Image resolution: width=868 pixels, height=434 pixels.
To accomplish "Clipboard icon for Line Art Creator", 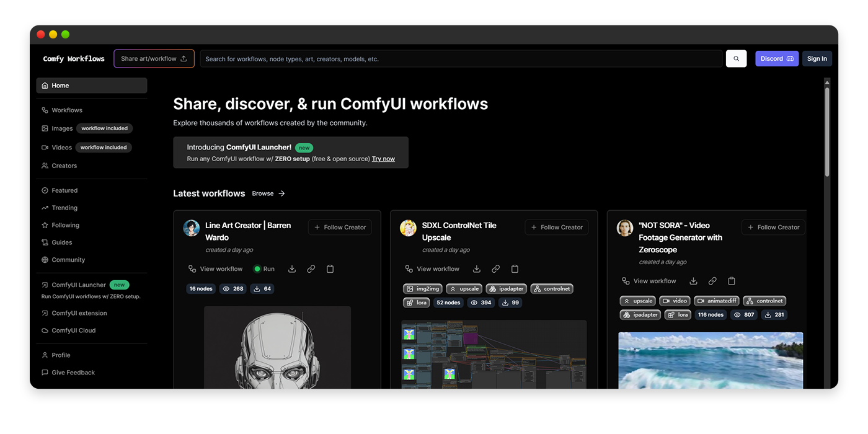I will tap(330, 269).
